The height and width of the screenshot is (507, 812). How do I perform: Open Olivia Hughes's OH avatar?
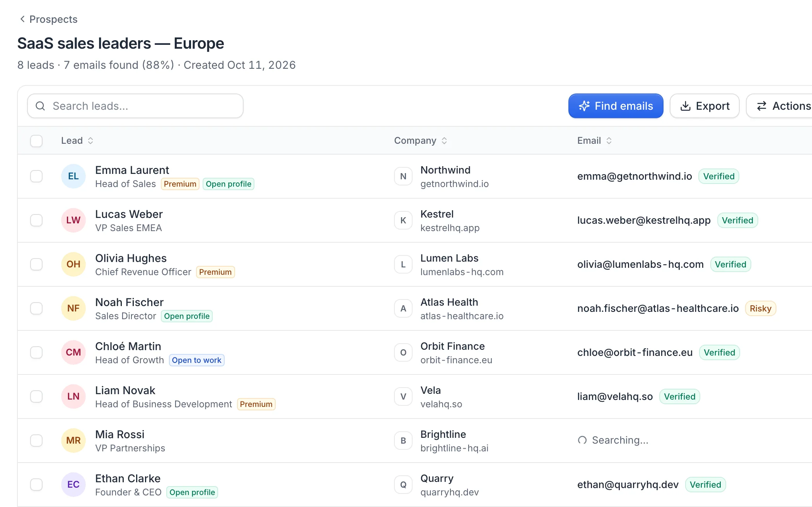pos(73,264)
